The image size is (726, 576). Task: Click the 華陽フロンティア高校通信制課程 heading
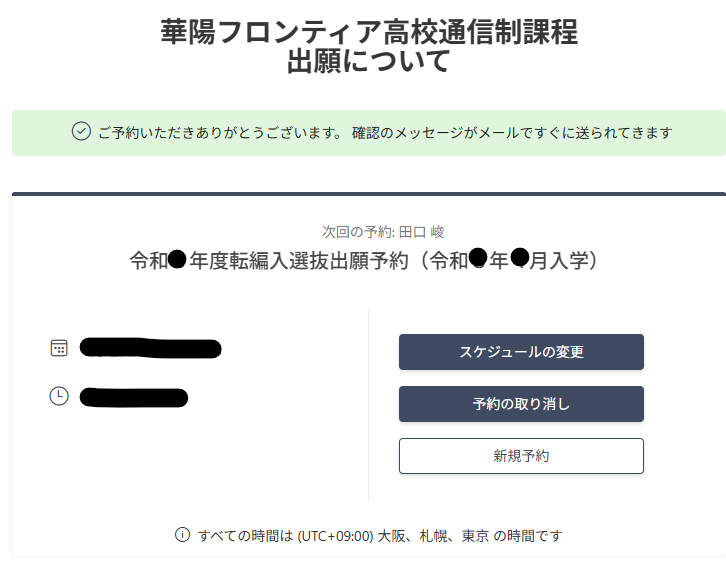pos(369,32)
